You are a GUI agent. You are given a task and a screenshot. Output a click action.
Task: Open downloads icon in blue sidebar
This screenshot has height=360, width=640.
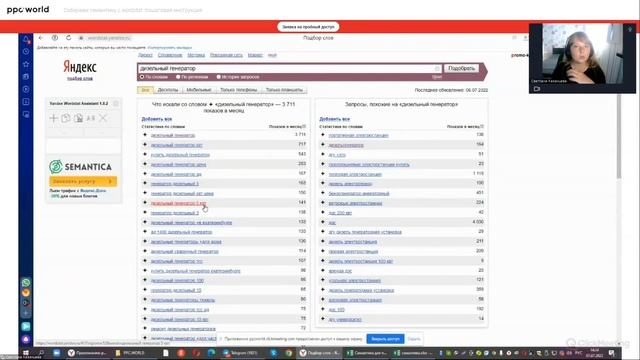click(x=26, y=102)
